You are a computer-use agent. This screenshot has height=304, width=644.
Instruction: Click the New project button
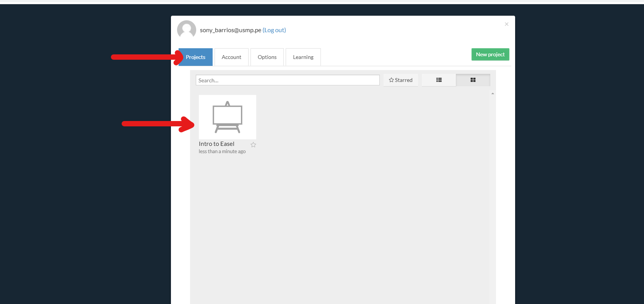(490, 54)
